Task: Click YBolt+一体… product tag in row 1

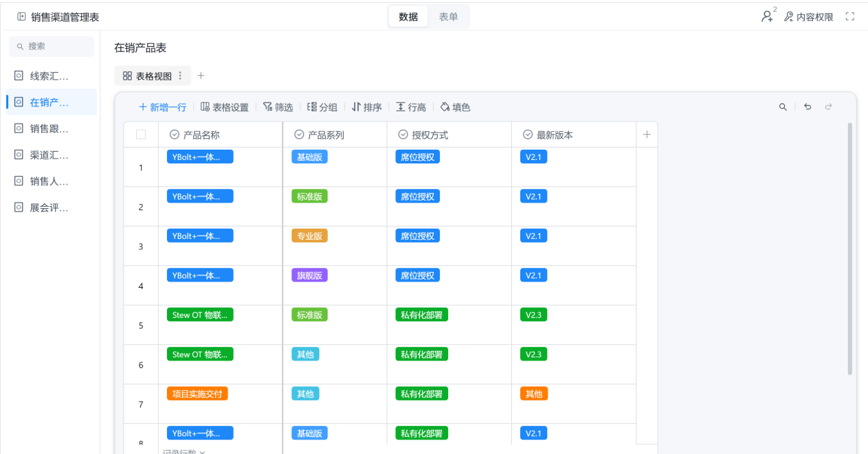Action: tap(200, 157)
